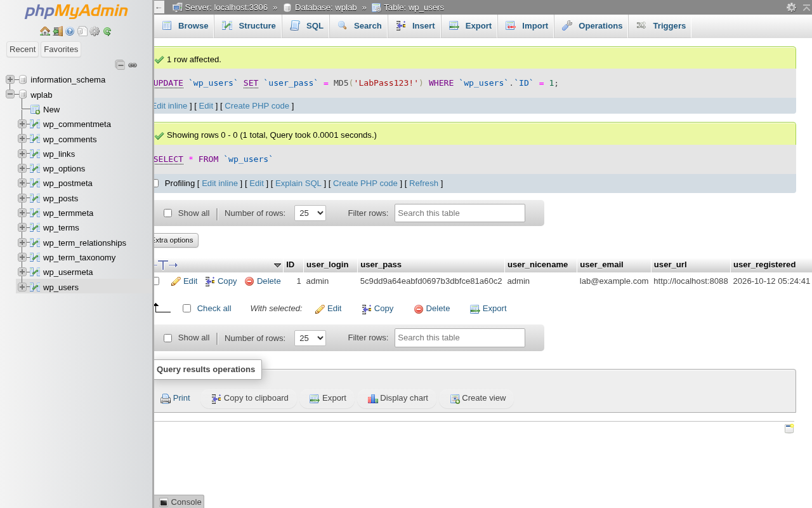Click Create view icon
The image size is (812, 508).
click(455, 399)
